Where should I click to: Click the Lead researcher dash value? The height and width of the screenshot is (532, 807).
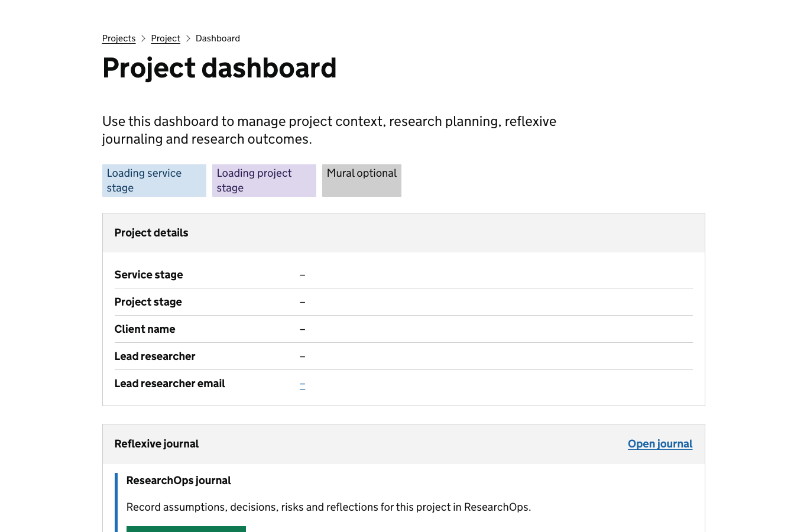click(302, 356)
